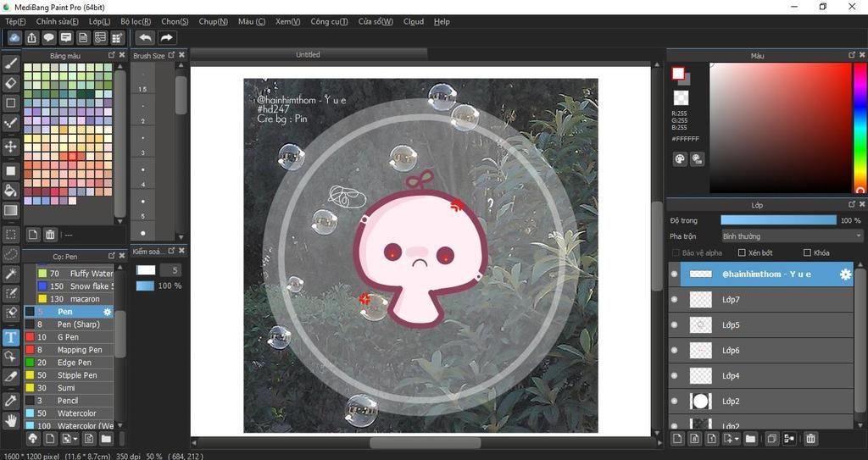Image resolution: width=868 pixels, height=460 pixels.
Task: Undock the Lớp layer panel
Action: (851, 204)
